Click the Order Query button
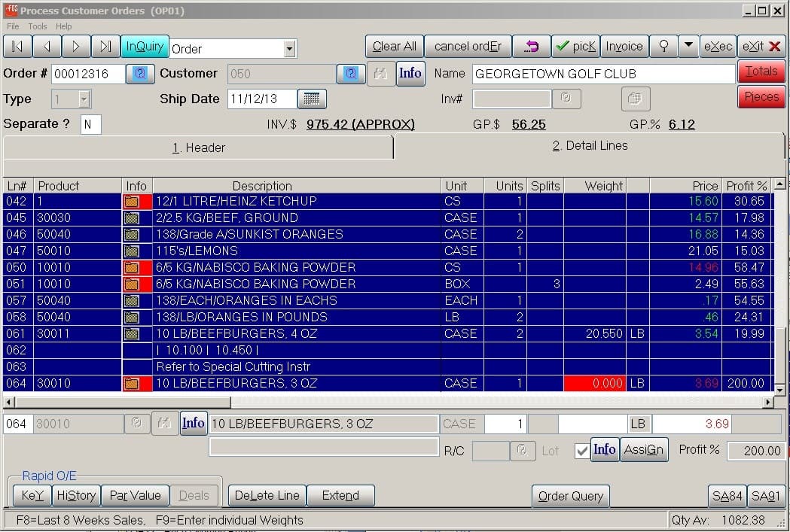 click(x=571, y=497)
